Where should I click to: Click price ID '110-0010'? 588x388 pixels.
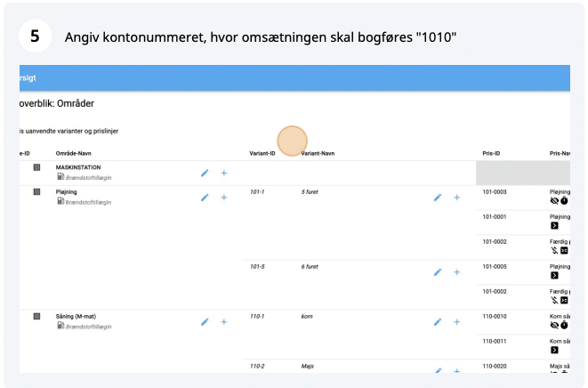click(x=495, y=316)
